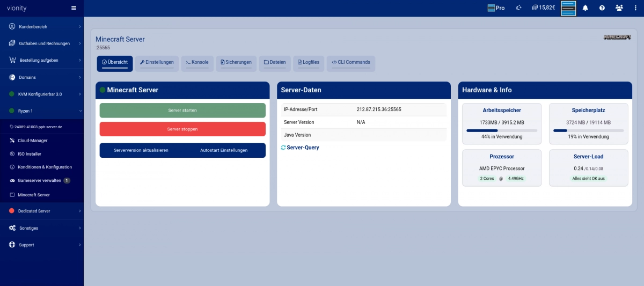Viewport: 644px width, 286px height.
Task: Expand Guthaben und Rechnungen chevron
Action: (79, 43)
